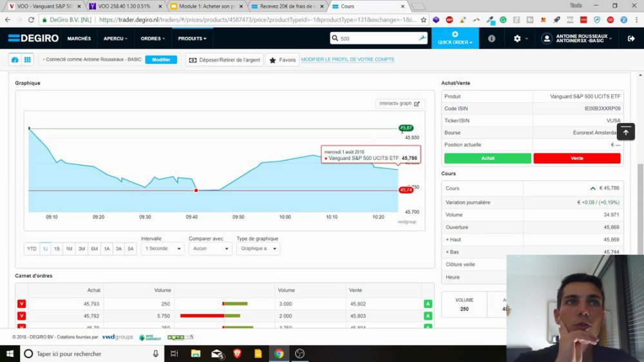The width and height of the screenshot is (644, 362).
Task: Open the Quick Order dropdown
Action: click(455, 38)
